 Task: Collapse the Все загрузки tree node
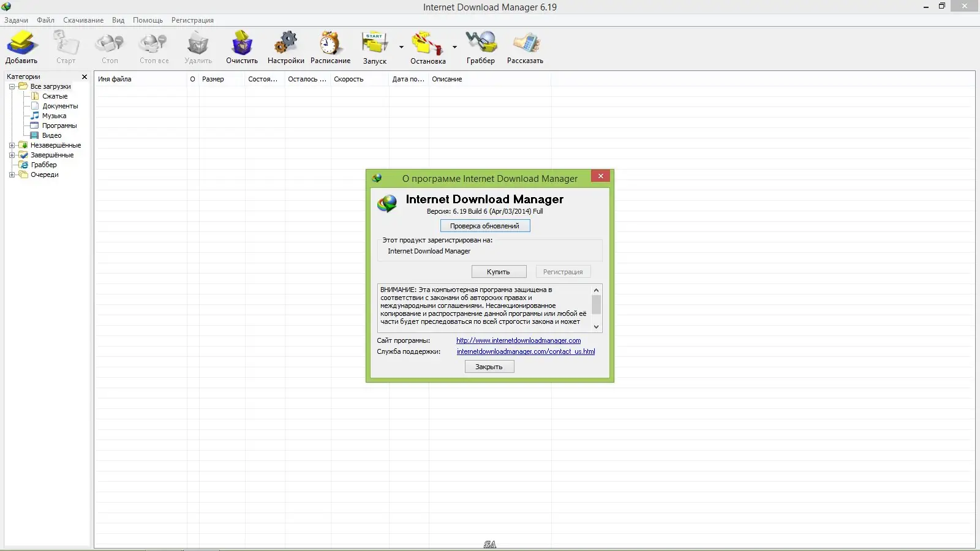12,86
